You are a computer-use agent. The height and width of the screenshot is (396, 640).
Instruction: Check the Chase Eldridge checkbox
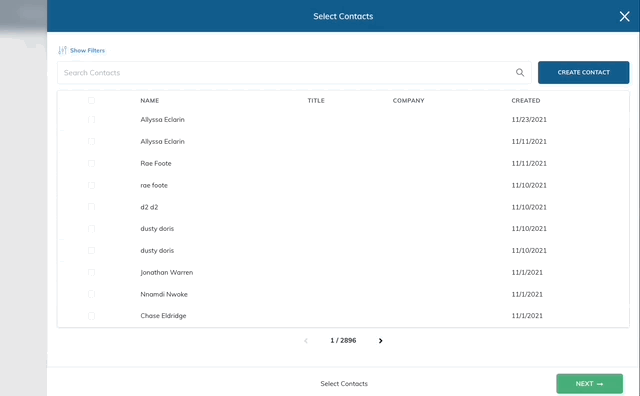(x=91, y=316)
